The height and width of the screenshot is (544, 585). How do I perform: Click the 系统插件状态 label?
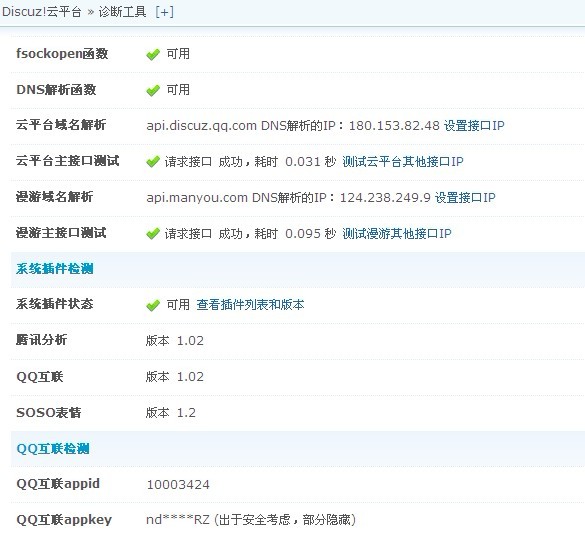coord(54,304)
